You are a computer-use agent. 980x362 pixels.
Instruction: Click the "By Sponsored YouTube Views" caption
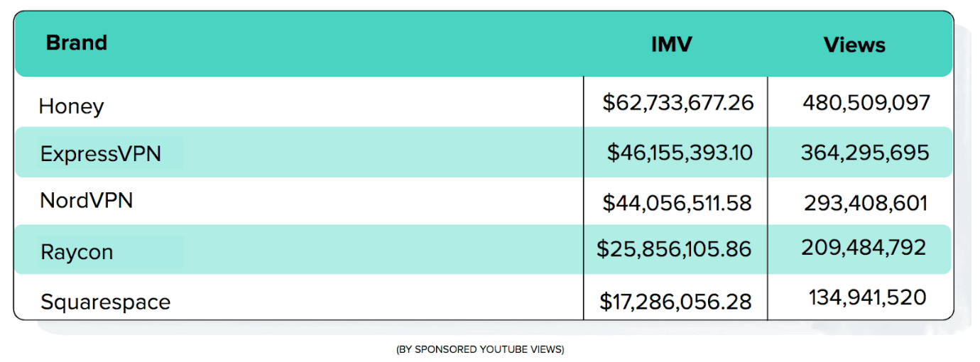point(480,349)
